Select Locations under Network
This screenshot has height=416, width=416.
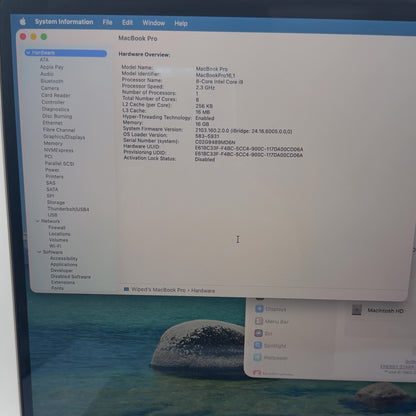point(59,234)
